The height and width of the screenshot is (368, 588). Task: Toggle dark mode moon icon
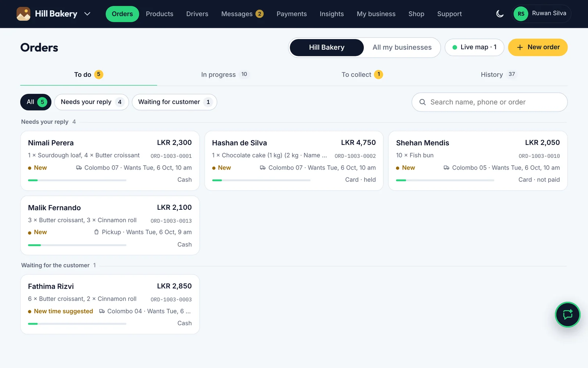(500, 14)
